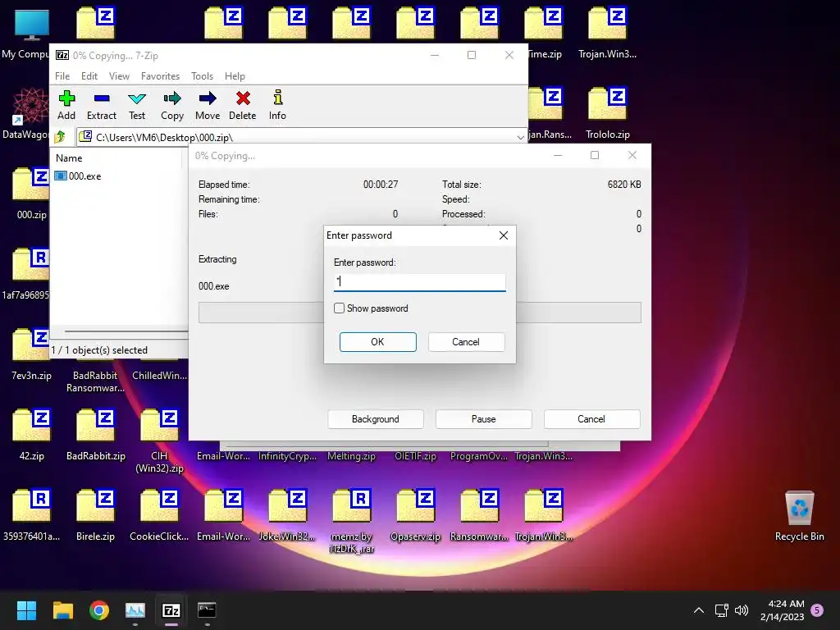Click the Pause button in Copying window
Screen dimensions: 840x630
click(x=484, y=419)
